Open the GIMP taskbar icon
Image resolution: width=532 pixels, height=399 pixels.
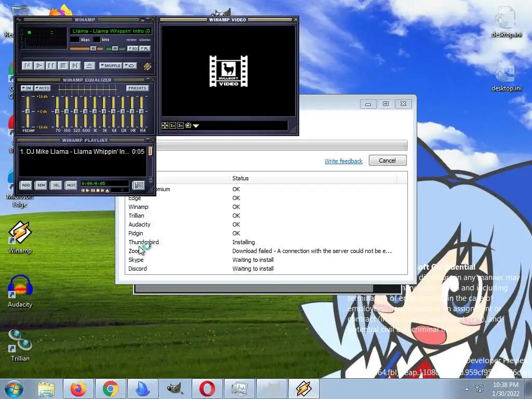click(175, 389)
